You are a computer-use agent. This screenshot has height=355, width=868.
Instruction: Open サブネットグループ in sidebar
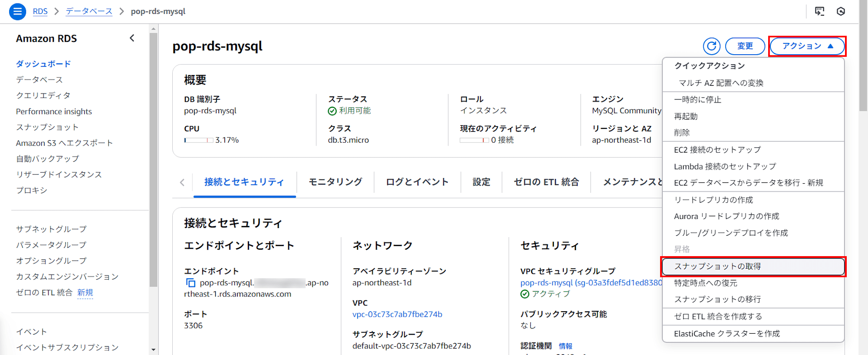pos(51,229)
